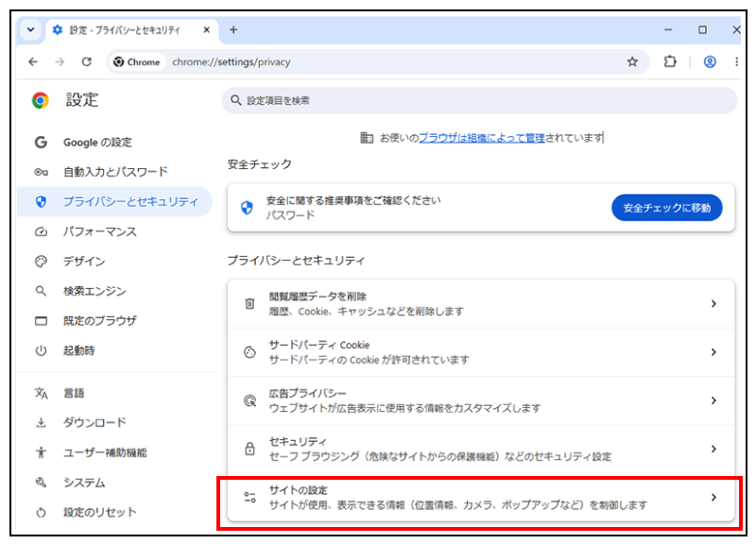Click the wrench icon for システム

[x=41, y=483]
